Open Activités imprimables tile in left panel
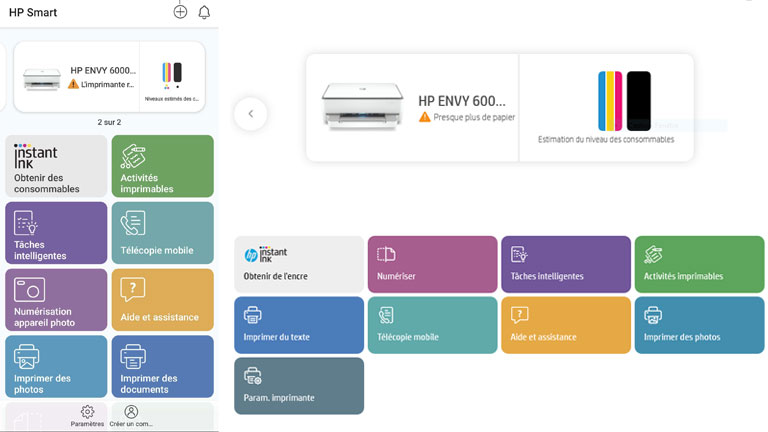The width and height of the screenshot is (768, 432). pos(163,166)
